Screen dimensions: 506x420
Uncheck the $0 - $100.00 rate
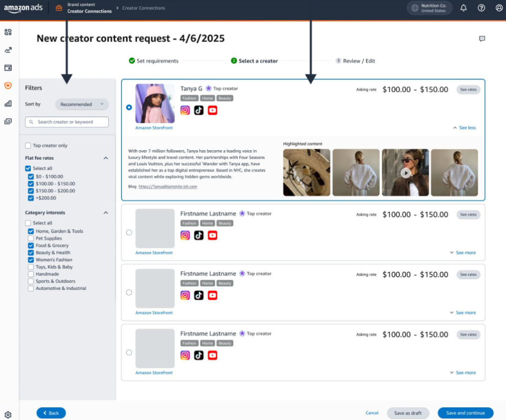click(30, 177)
